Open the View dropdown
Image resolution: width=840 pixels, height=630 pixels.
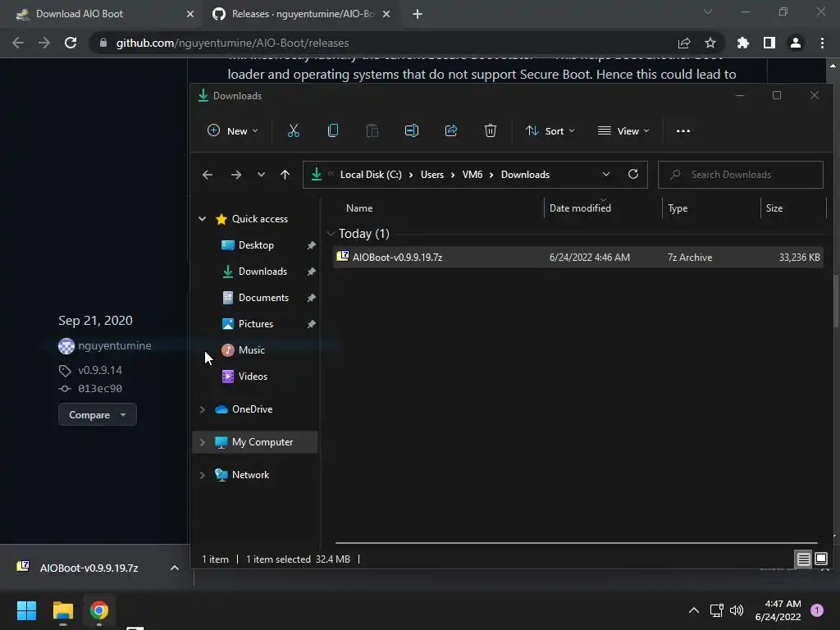(x=623, y=130)
